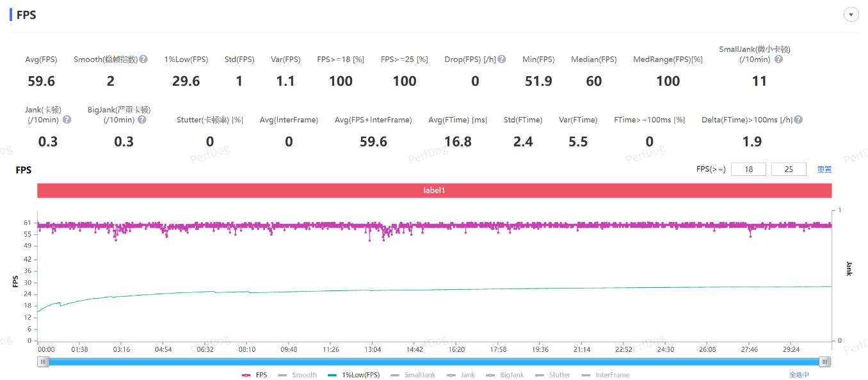
Task: Enable the SmallJank series in the legend
Action: pos(413,375)
